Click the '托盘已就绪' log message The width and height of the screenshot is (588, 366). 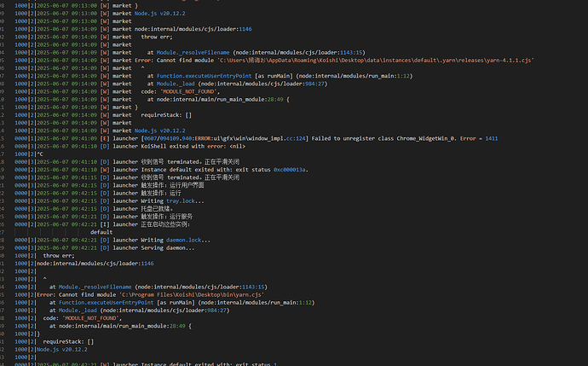pyautogui.click(x=157, y=209)
